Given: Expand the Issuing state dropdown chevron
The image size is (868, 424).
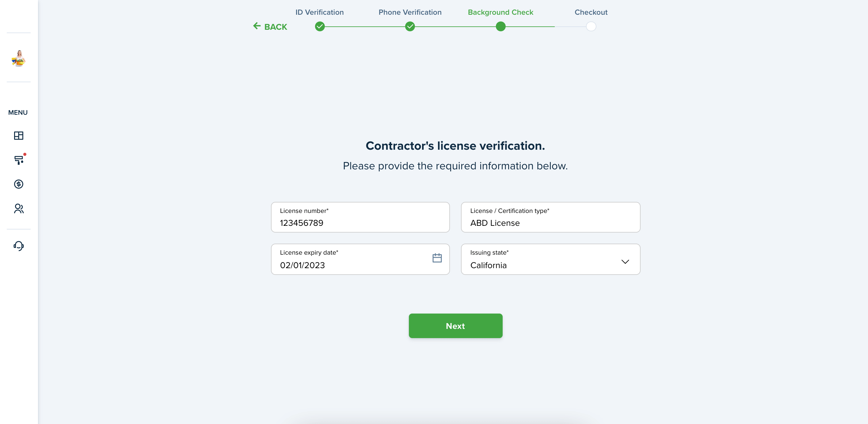Looking at the screenshot, I should tap(625, 262).
